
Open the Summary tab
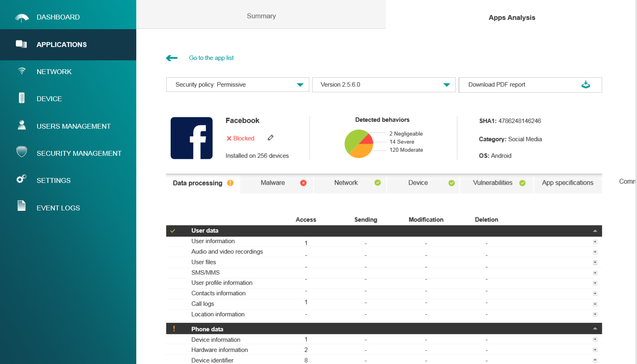261,16
